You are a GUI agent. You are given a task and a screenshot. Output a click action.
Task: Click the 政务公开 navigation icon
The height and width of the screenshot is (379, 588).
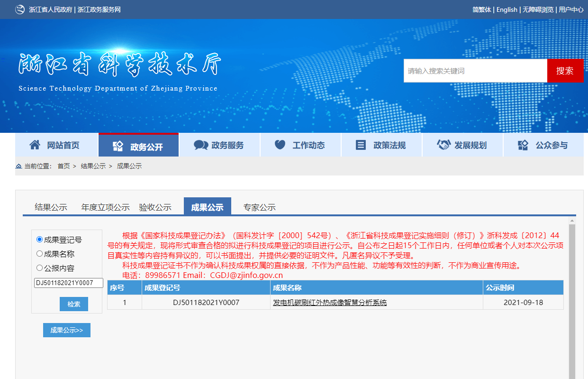pyautogui.click(x=118, y=147)
